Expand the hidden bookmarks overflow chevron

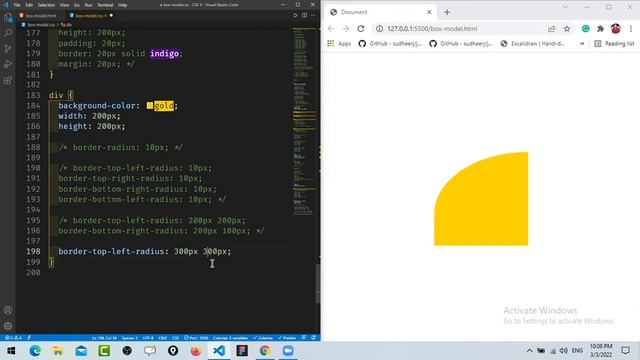click(x=582, y=43)
